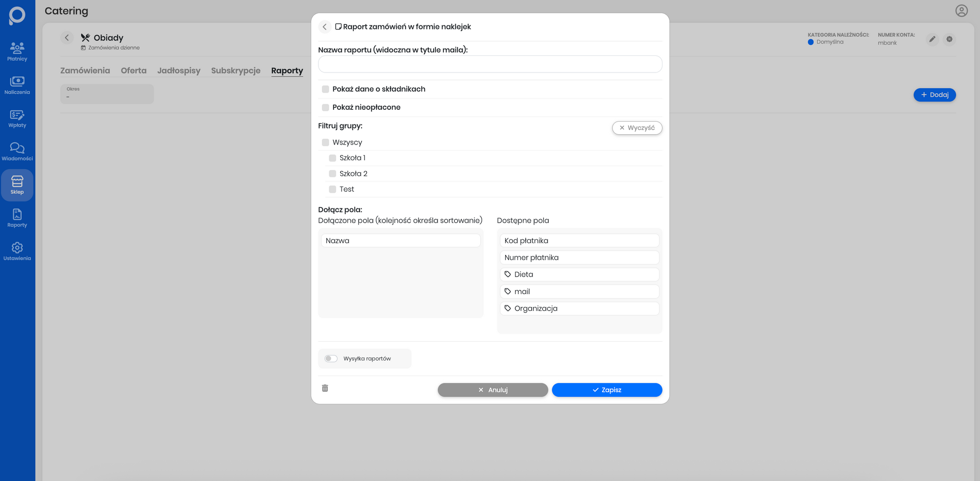Open Naliczenia sidebar icon
Viewport: 980px width, 481px height.
click(17, 85)
